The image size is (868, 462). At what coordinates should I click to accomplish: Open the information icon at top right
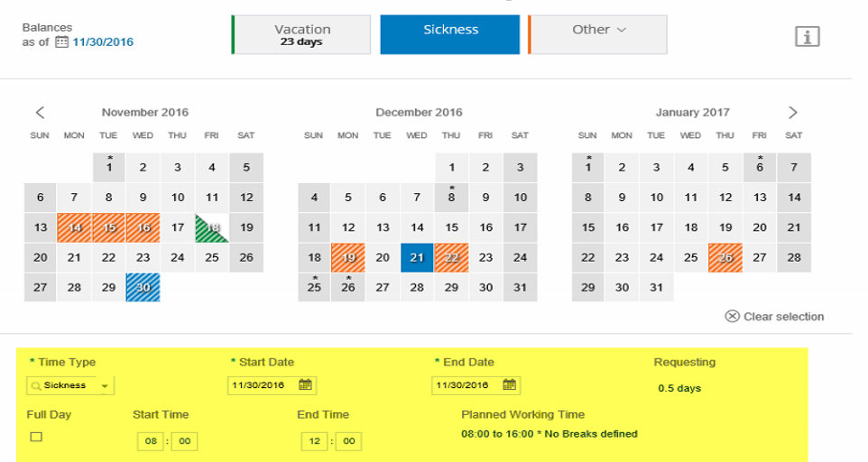808,37
